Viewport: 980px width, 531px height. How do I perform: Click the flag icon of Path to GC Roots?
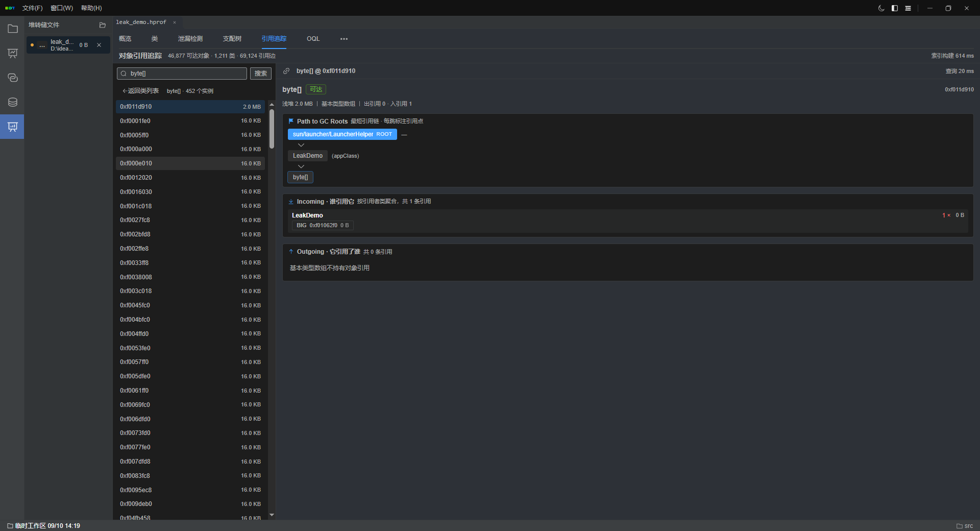tap(291, 121)
